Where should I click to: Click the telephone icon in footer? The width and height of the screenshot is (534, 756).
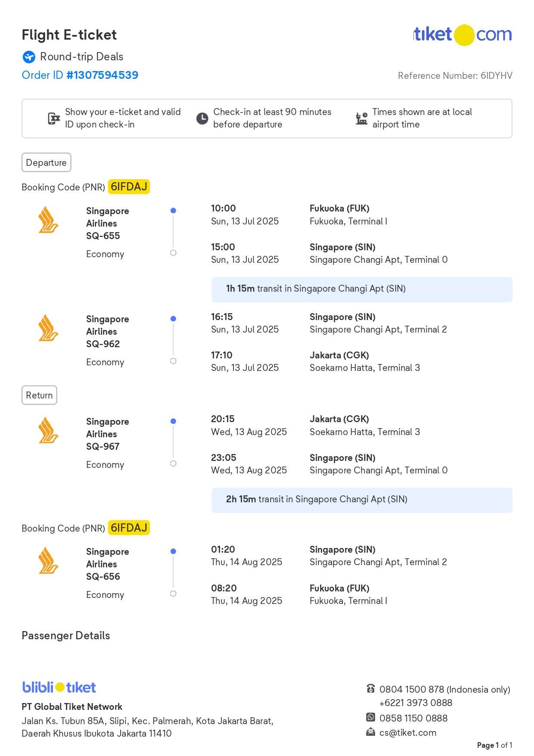click(x=370, y=689)
